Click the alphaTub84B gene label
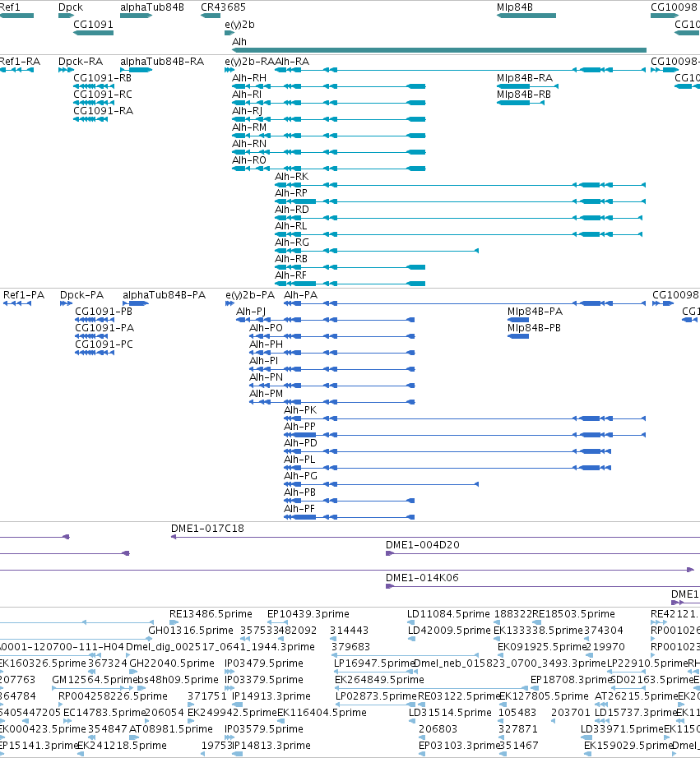This screenshot has height=758, width=700. click(152, 7)
